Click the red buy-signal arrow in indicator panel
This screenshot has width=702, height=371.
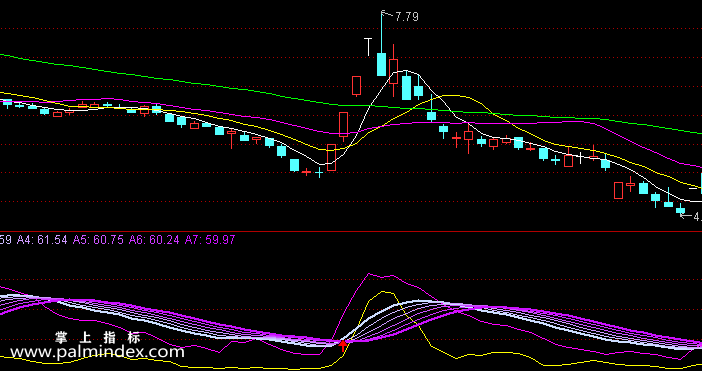(343, 345)
